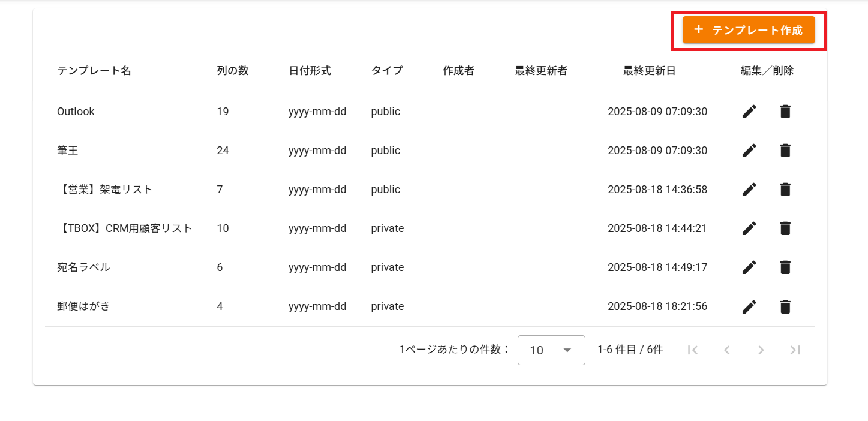Delete the 【TBOX】CRM用顧客リスト template
Viewport: 868px width, 421px height.
[785, 228]
